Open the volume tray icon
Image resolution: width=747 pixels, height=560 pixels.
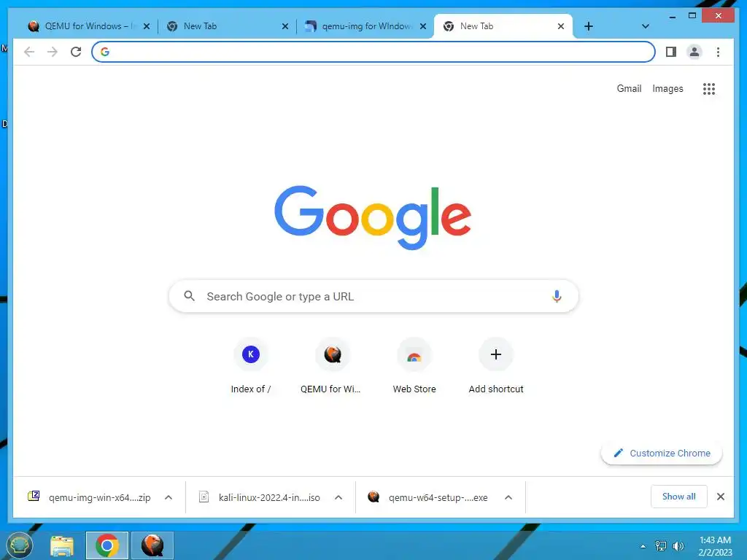click(x=678, y=545)
